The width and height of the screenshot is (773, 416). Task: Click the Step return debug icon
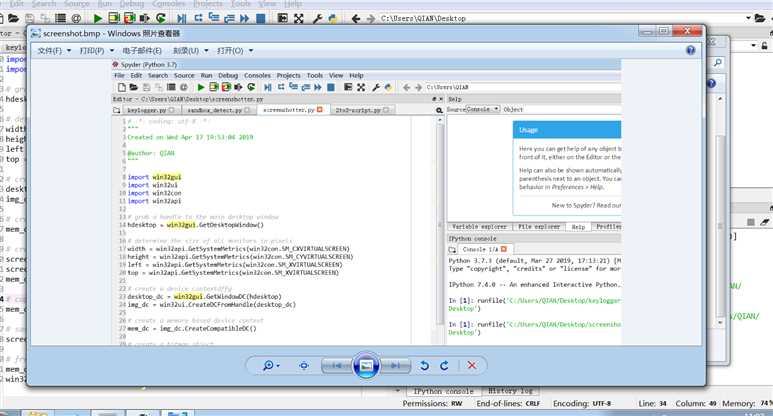[229, 18]
